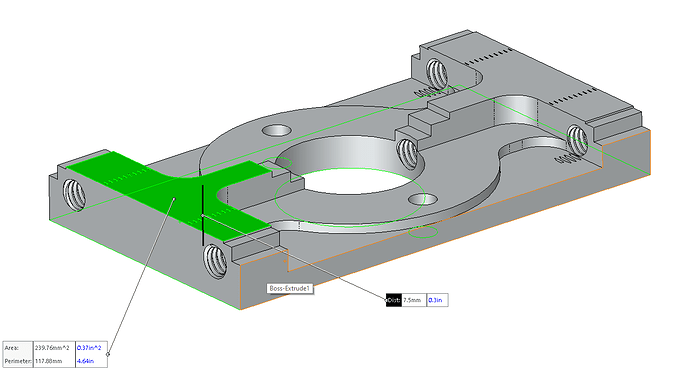Viewport: 690px width, 368px height.
Task: Click the Boss-Extrude1 feature tooltip
Action: (290, 289)
